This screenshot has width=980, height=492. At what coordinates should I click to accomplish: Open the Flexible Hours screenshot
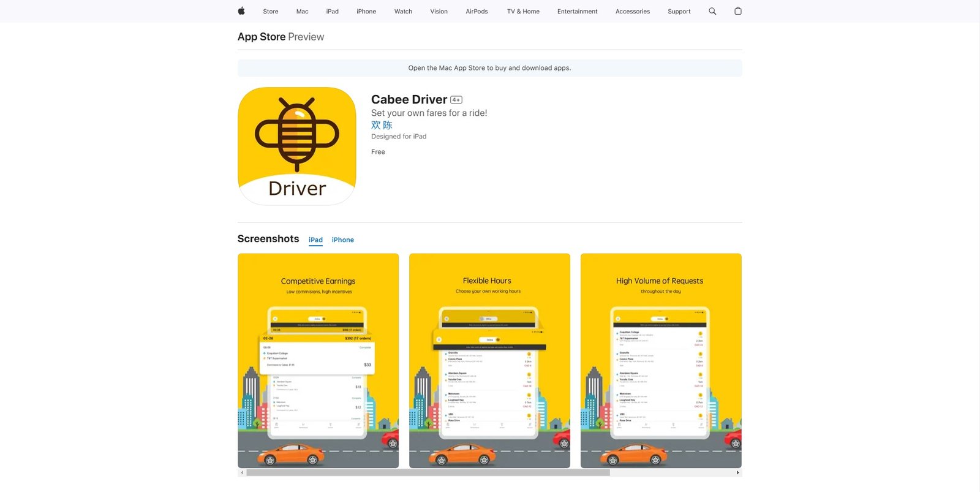[x=489, y=361]
